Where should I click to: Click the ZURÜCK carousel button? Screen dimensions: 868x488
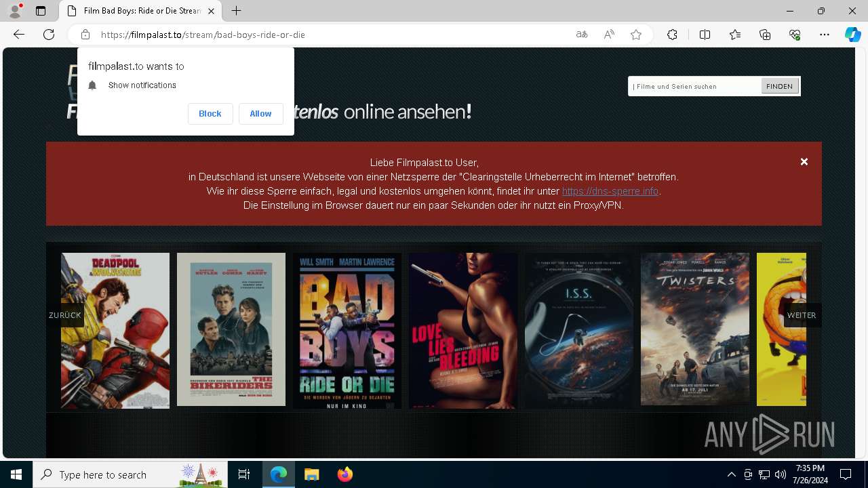65,315
